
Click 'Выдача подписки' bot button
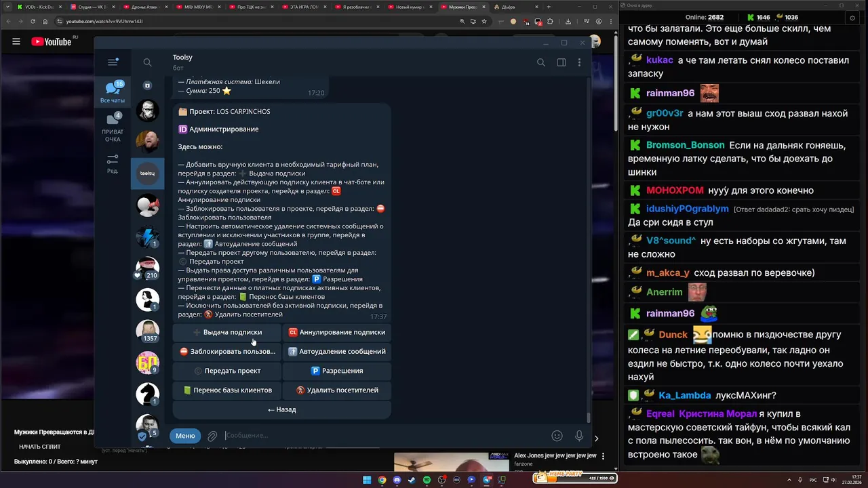click(226, 332)
